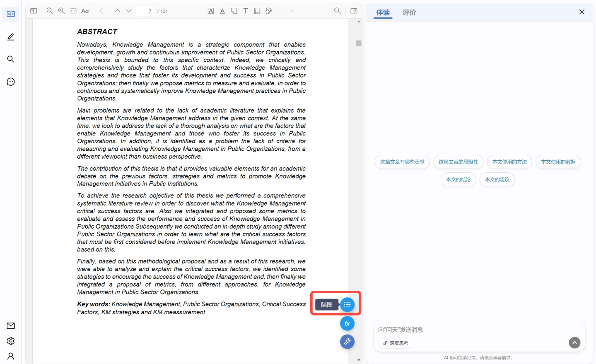The height and width of the screenshot is (364, 596).
Task: Go to the next page
Action: 129,11
